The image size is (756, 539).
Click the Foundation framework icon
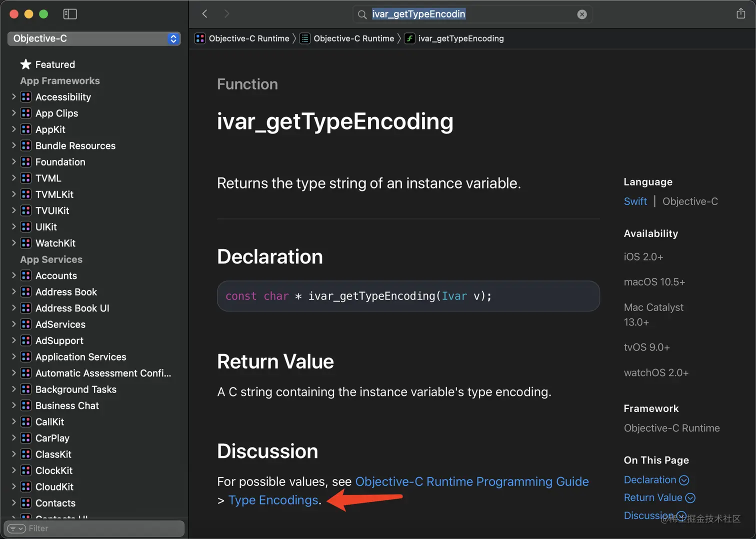click(26, 162)
